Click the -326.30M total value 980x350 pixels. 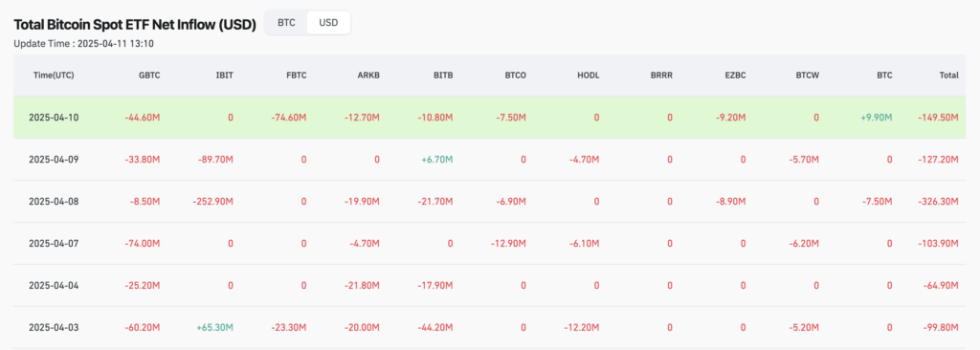click(938, 201)
